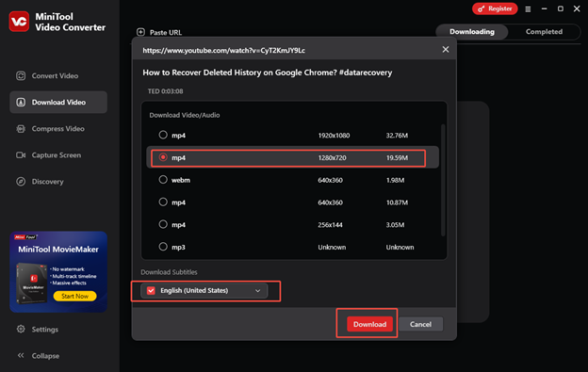Collapse the sidebar with the double-arrow icon
This screenshot has width=588, height=372.
(21, 355)
